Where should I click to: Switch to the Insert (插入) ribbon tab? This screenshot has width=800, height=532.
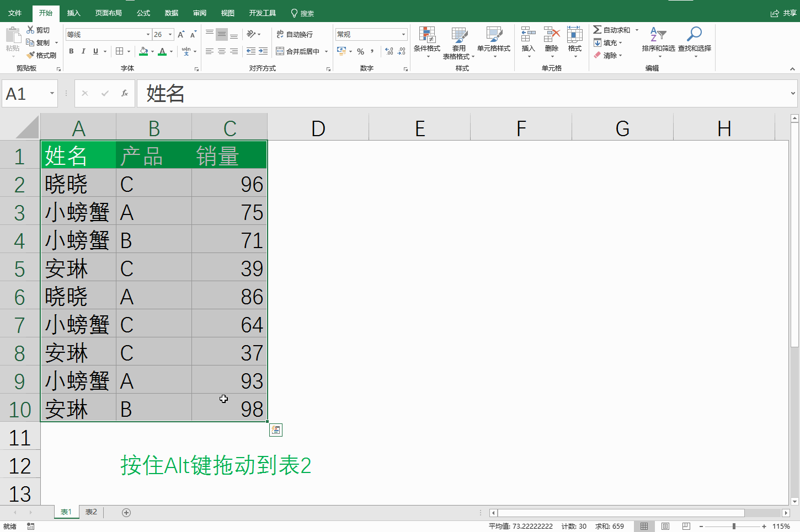point(73,13)
